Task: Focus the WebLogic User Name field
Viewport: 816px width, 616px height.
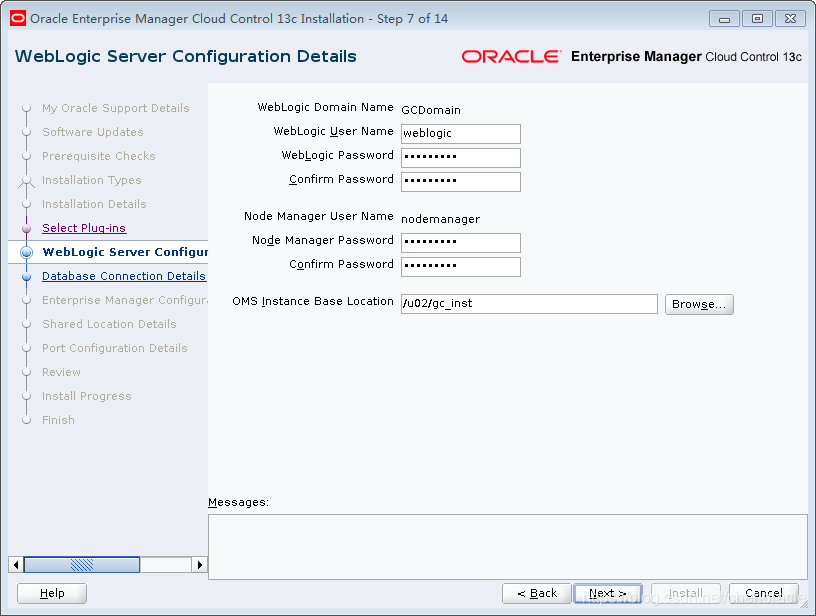Action: [461, 134]
